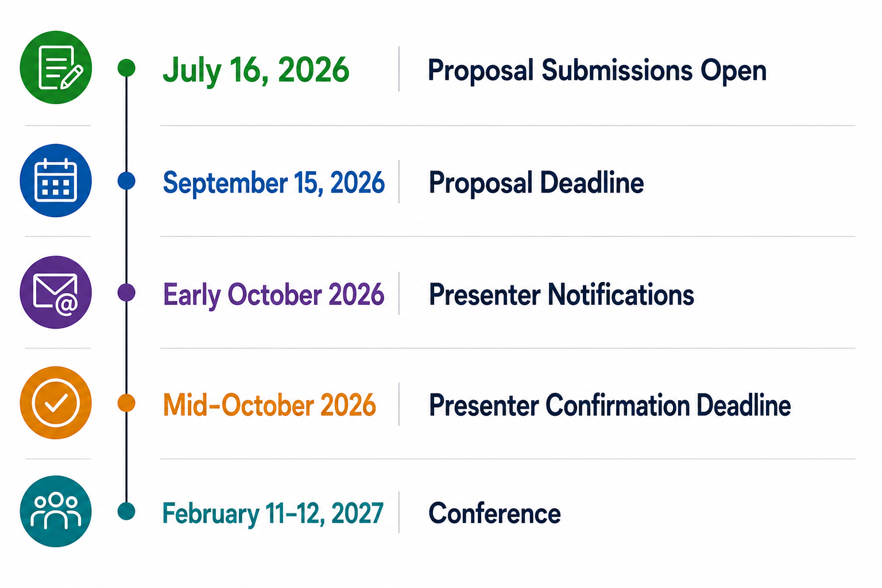This screenshot has height=588, width=882.
Task: Click the July 16, 2026 date
Action: coord(256,71)
